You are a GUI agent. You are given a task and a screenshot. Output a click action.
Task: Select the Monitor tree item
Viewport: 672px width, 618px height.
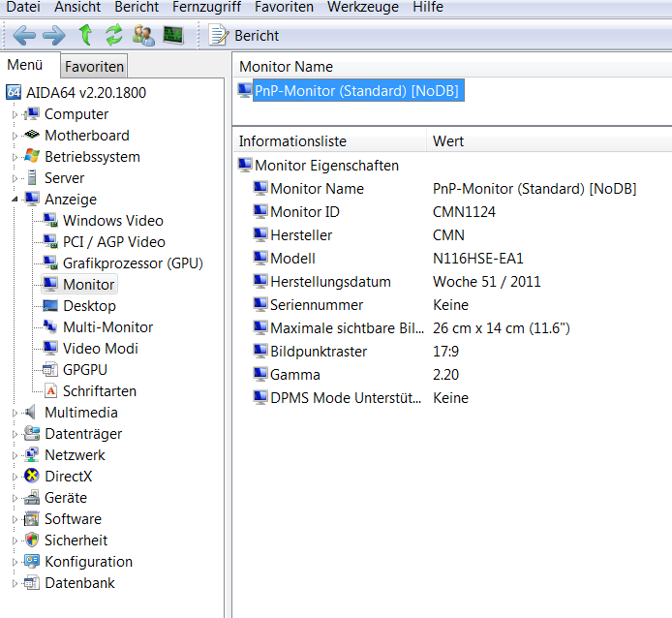click(88, 285)
